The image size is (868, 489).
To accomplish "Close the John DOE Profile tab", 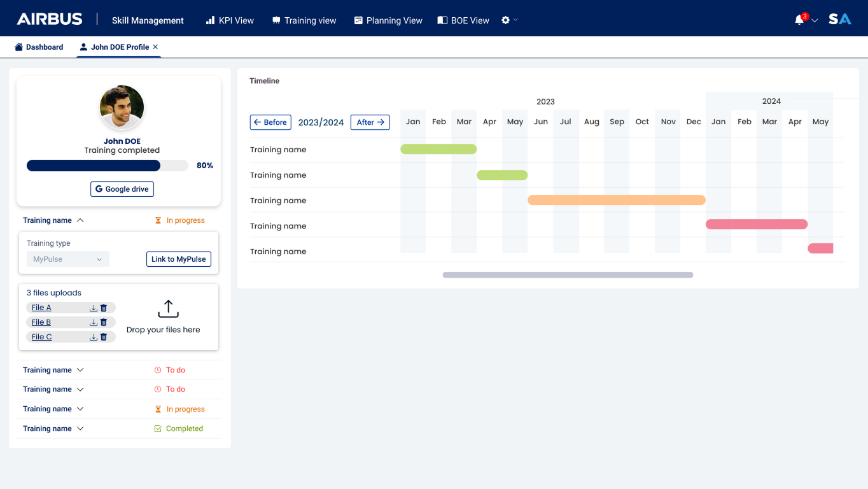I will [155, 47].
